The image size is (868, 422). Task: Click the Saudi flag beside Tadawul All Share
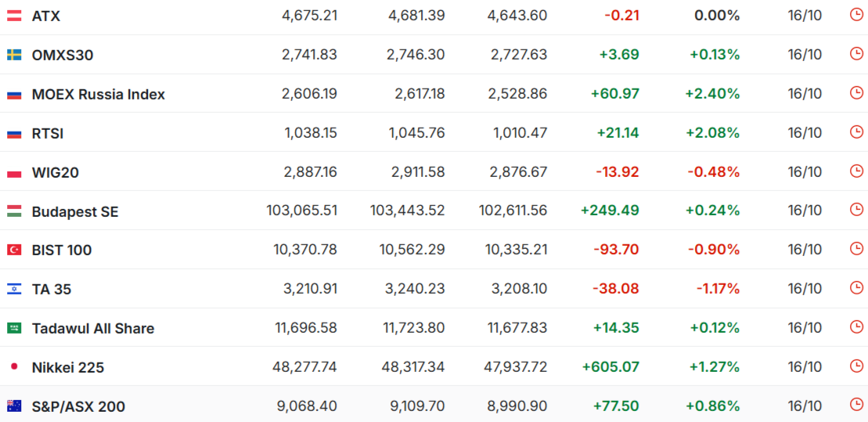[x=14, y=328]
